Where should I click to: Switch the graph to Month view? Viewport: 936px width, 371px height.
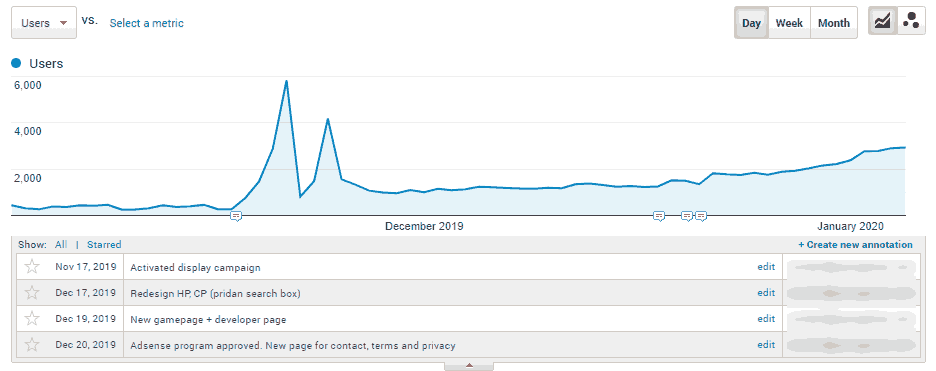834,23
